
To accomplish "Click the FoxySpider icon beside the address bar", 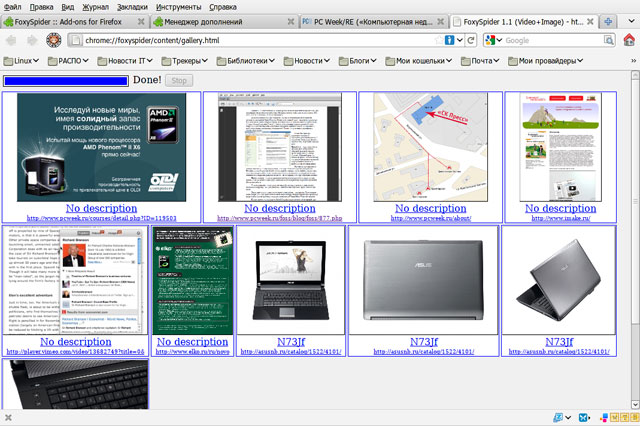I will click(x=53, y=40).
